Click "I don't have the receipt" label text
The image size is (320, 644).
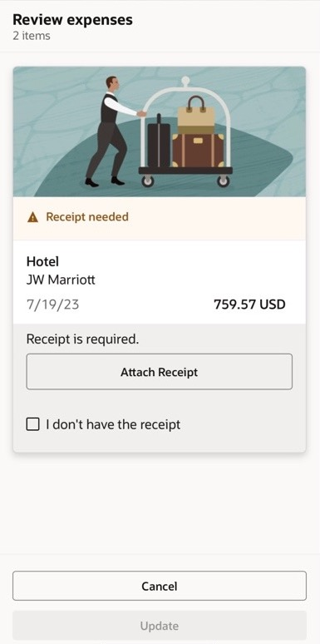113,424
